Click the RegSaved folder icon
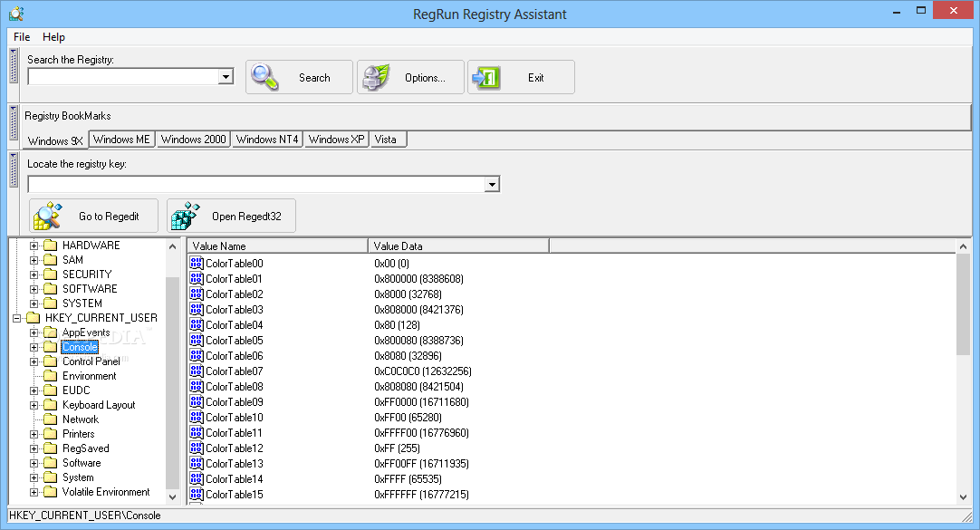This screenshot has height=530, width=980. (x=51, y=448)
